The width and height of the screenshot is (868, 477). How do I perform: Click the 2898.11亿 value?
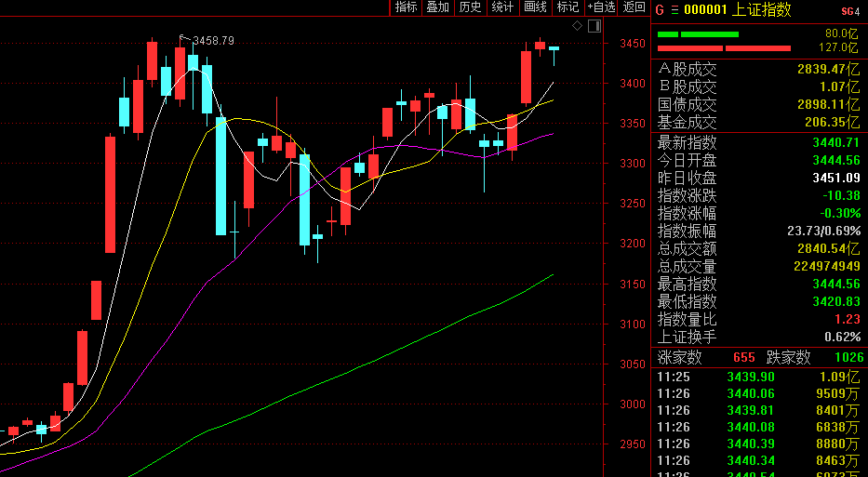pyautogui.click(x=829, y=104)
